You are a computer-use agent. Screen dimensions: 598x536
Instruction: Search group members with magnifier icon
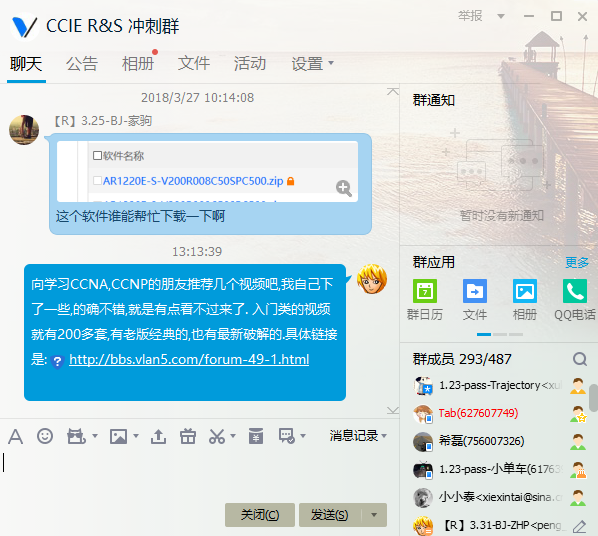click(x=580, y=359)
